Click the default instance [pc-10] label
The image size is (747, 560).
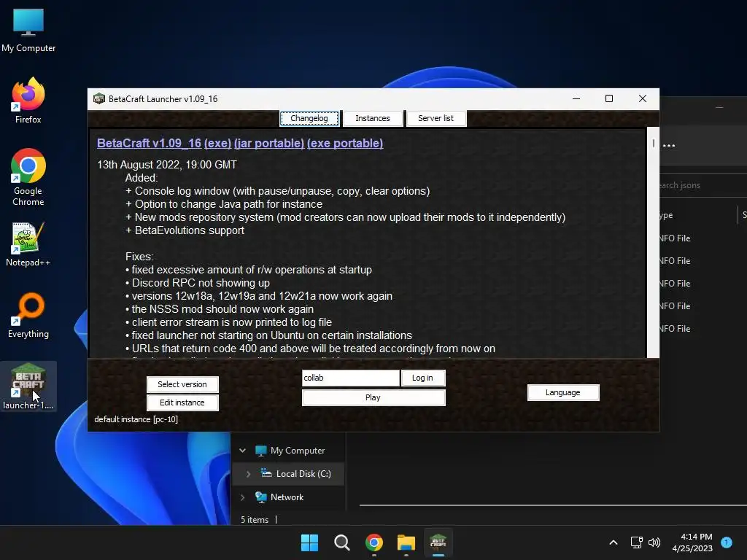[136, 419]
